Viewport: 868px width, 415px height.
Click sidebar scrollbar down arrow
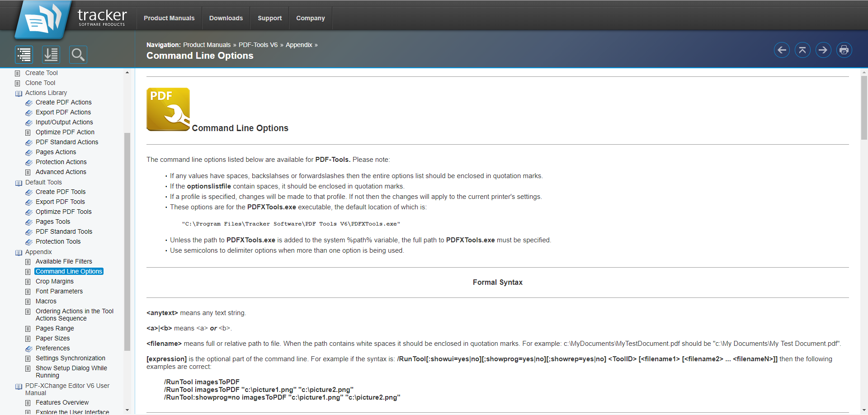tap(127, 410)
